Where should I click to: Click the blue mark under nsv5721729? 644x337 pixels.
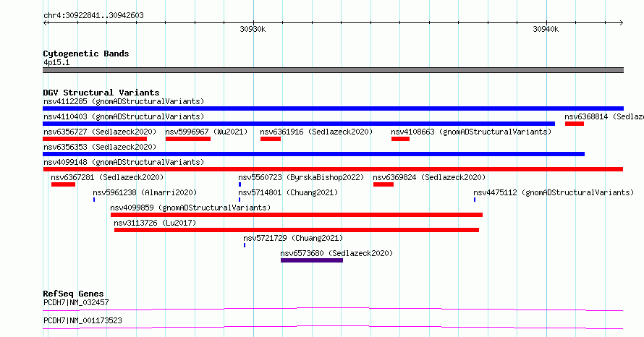pyautogui.click(x=245, y=245)
